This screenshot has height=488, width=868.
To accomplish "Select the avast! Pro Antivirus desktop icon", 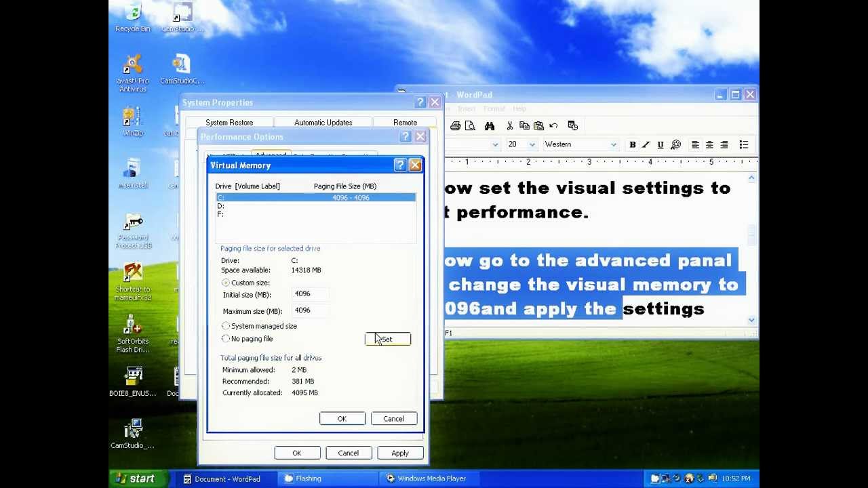I will [x=133, y=73].
